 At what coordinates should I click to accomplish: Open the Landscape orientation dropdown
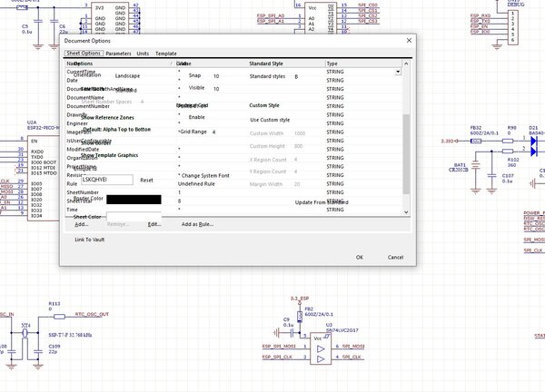(127, 76)
